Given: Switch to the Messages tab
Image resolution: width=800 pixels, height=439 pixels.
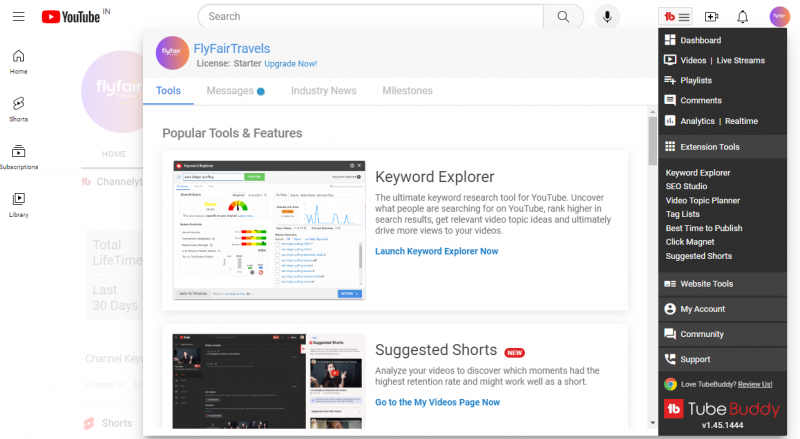Looking at the screenshot, I should point(230,91).
